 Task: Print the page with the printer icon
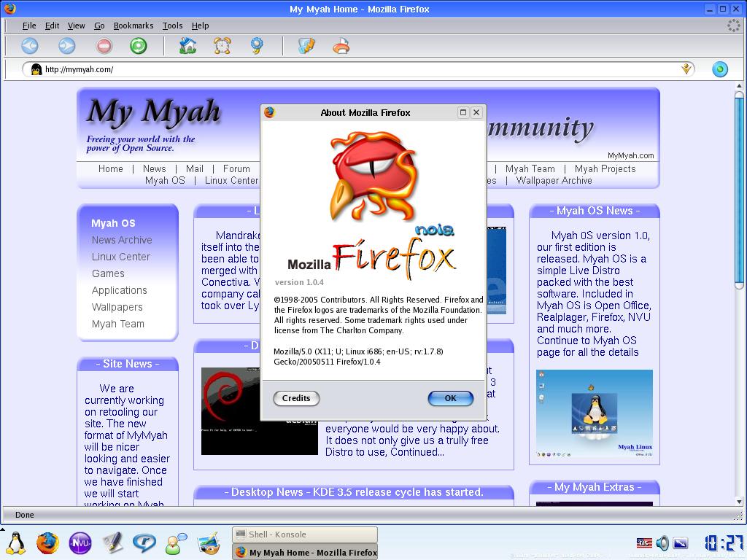(x=341, y=46)
